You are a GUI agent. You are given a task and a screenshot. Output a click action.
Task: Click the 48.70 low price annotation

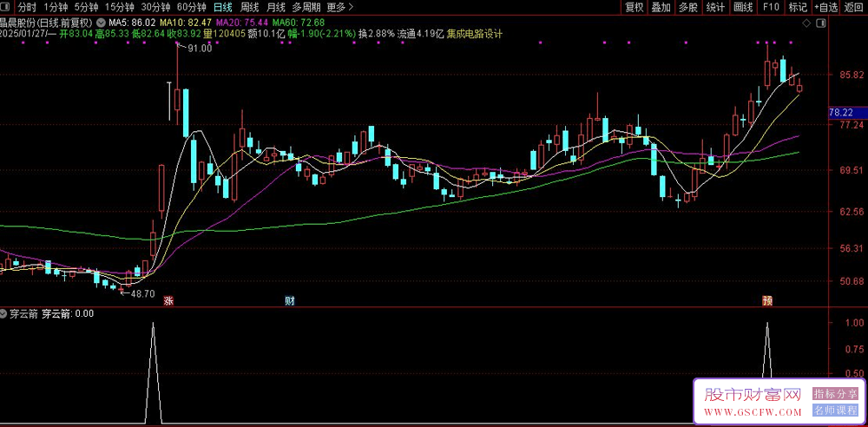click(x=142, y=293)
